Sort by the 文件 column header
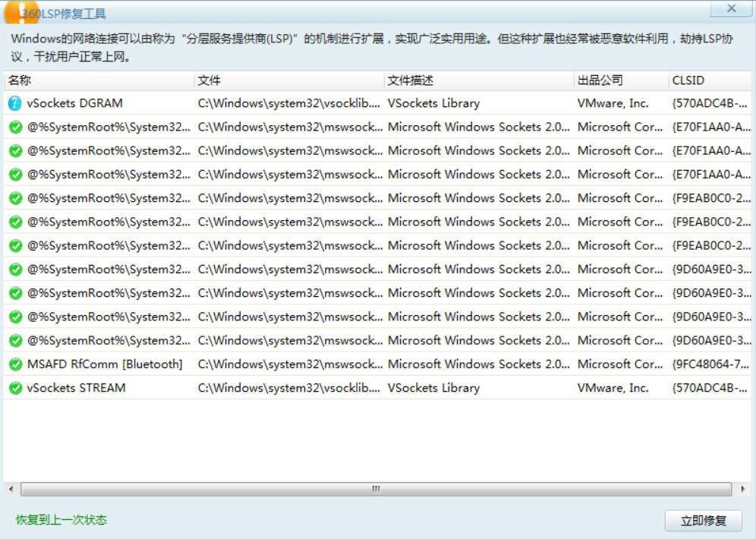Viewport: 756px width, 539px height. pyautogui.click(x=289, y=80)
